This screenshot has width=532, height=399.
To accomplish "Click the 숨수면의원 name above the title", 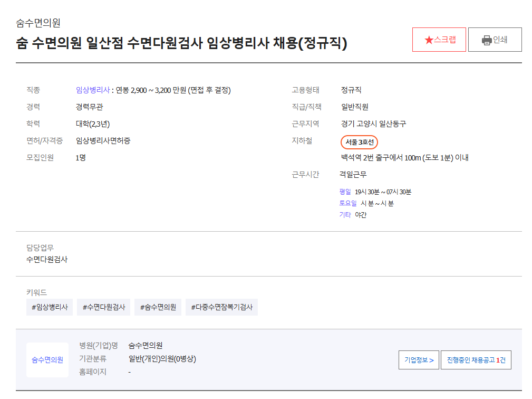I will 38,23.
